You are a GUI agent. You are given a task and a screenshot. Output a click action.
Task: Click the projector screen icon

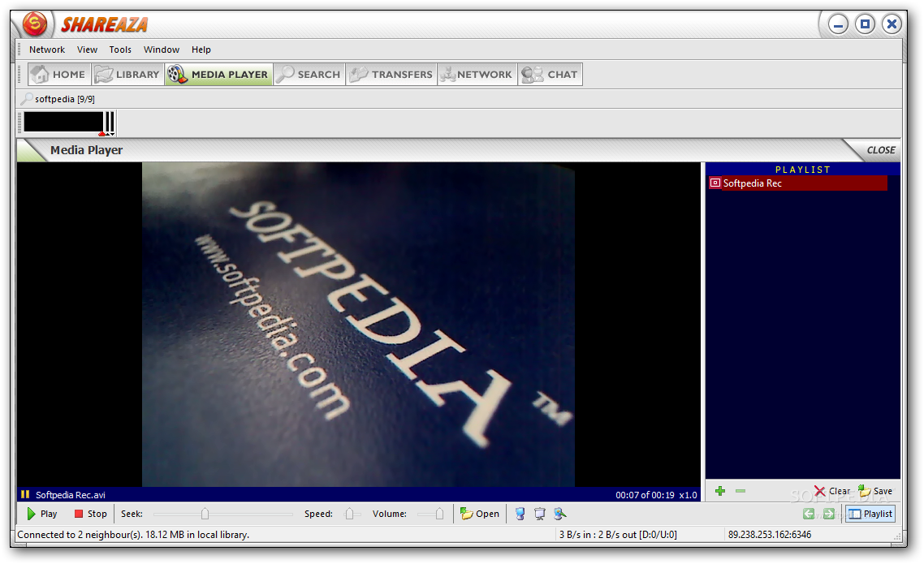point(540,514)
